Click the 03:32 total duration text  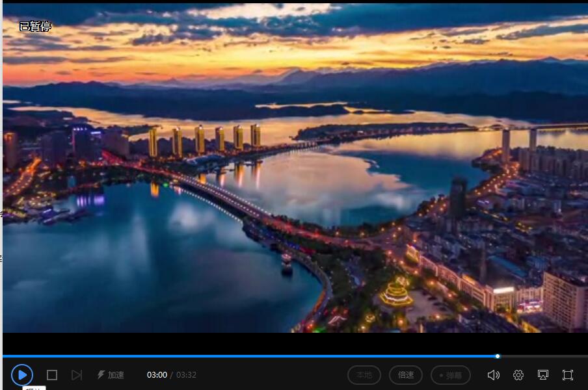(x=186, y=375)
